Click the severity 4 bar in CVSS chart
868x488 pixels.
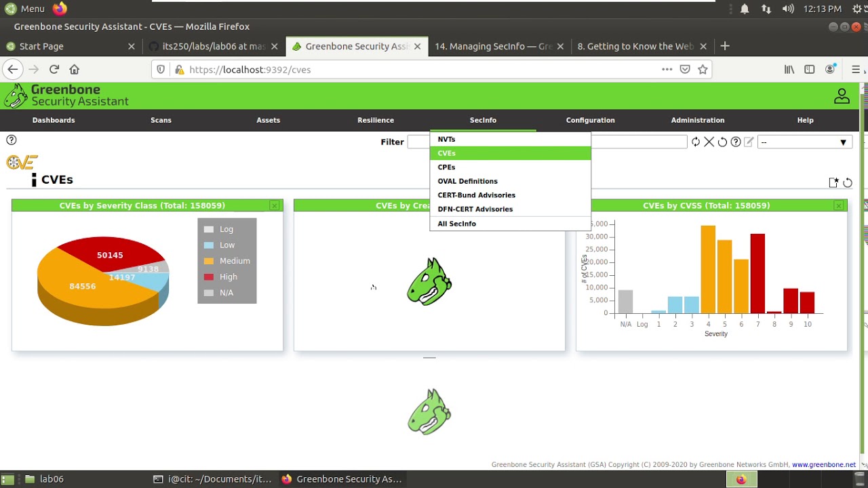[x=708, y=269]
